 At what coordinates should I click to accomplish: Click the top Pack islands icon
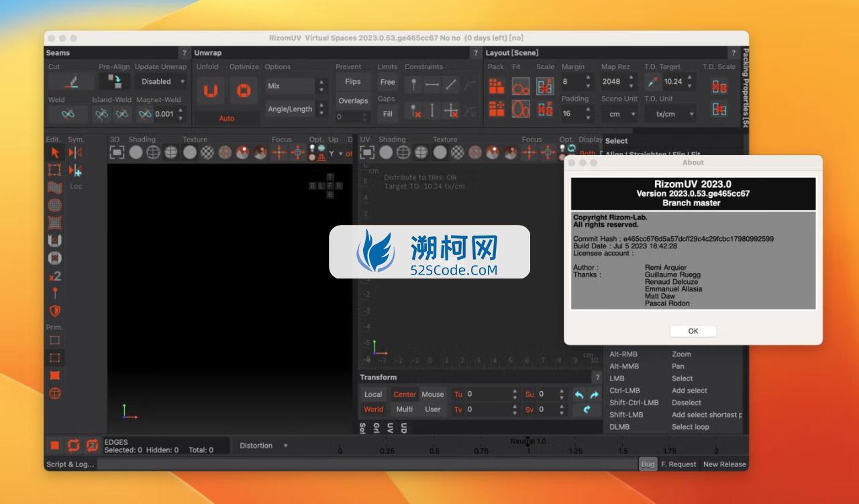[x=496, y=86]
